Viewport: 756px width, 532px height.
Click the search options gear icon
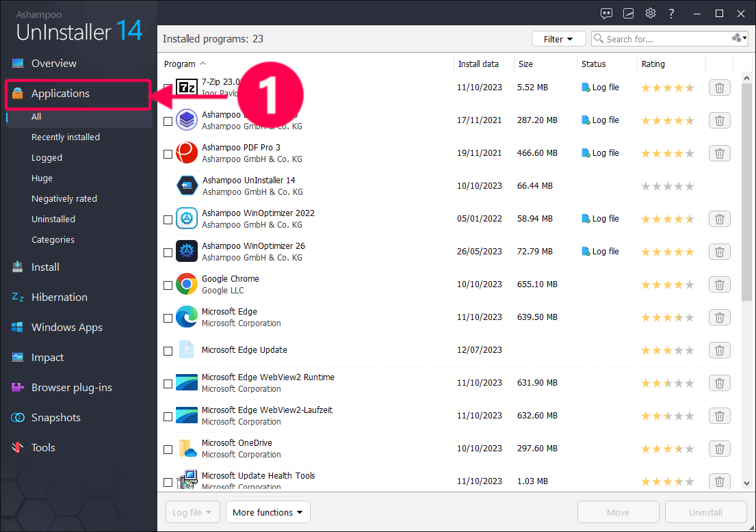(739, 39)
